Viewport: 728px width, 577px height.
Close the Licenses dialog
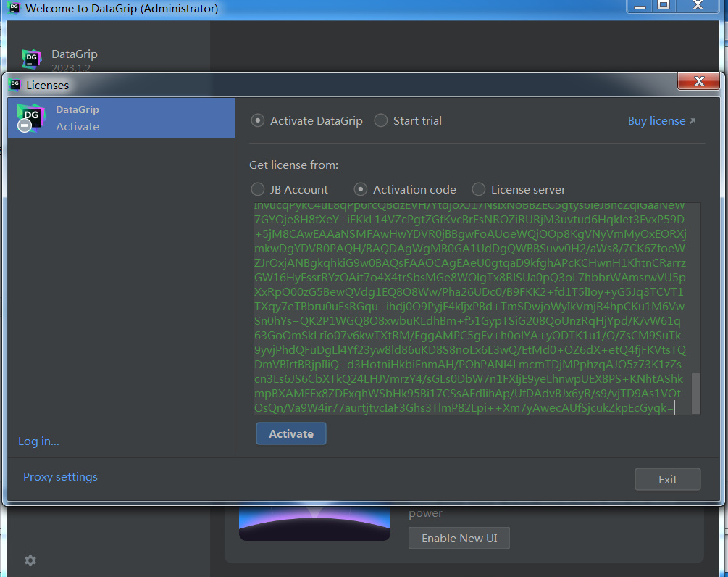699,81
